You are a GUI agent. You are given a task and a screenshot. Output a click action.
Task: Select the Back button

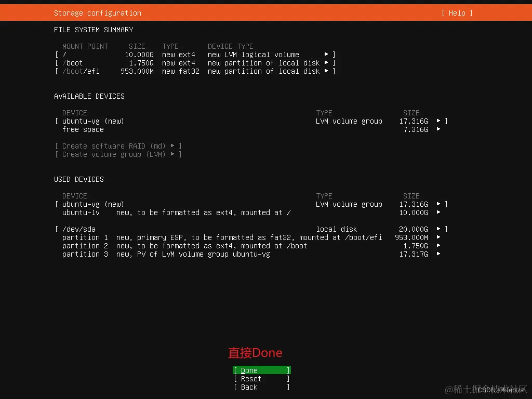[262, 387]
